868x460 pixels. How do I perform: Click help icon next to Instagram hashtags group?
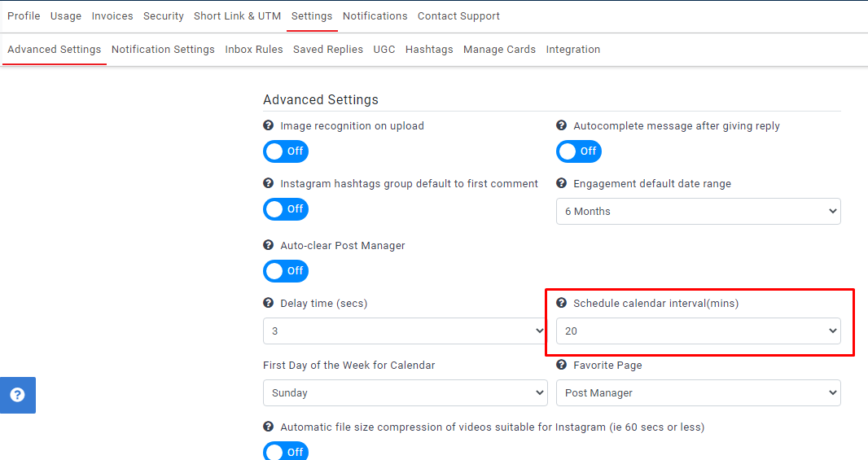269,184
